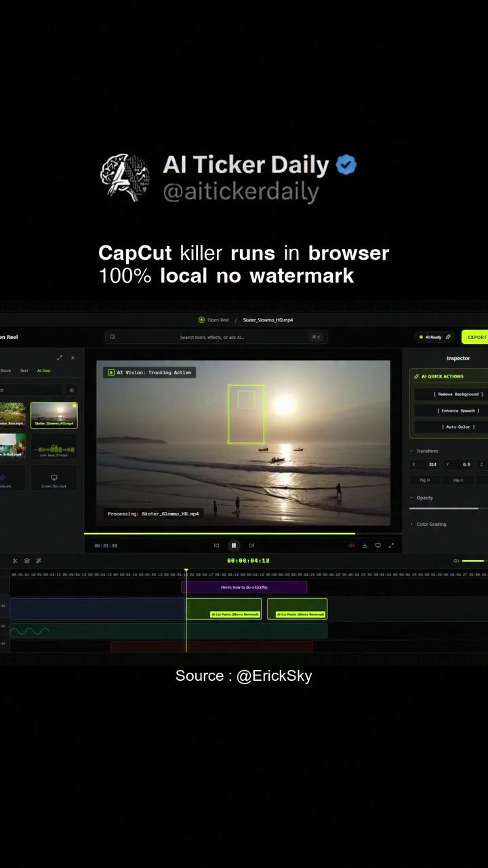The image size is (488, 868).
Task: Click the timeline volume speaker icon
Action: [456, 561]
